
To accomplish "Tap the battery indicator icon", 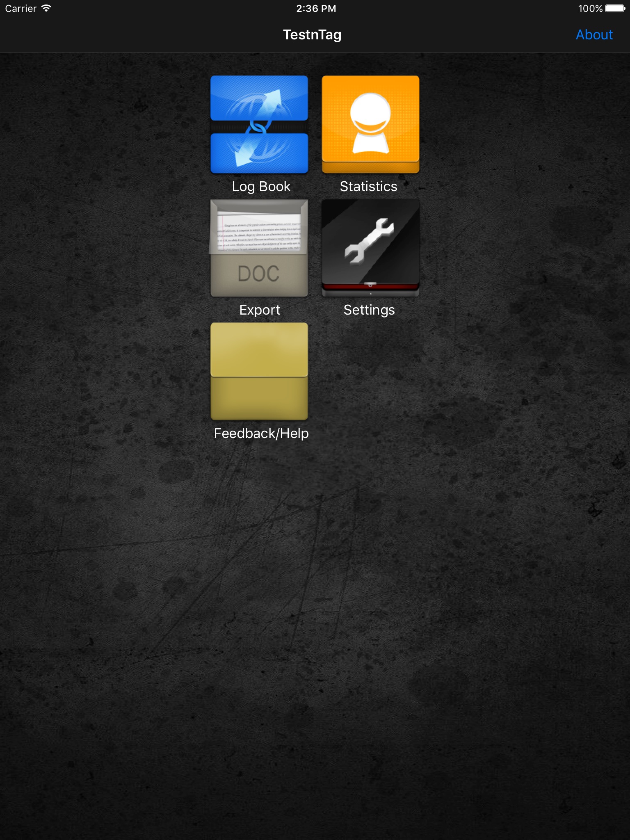I will pyautogui.click(x=615, y=9).
